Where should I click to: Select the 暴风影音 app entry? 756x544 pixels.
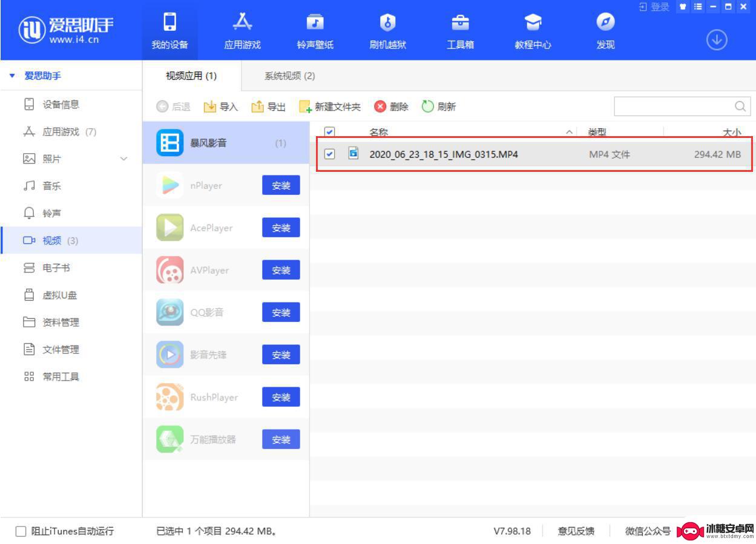pyautogui.click(x=226, y=143)
